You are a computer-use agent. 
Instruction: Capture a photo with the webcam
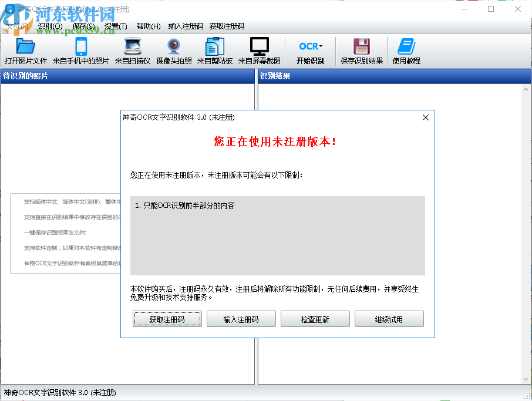173,50
